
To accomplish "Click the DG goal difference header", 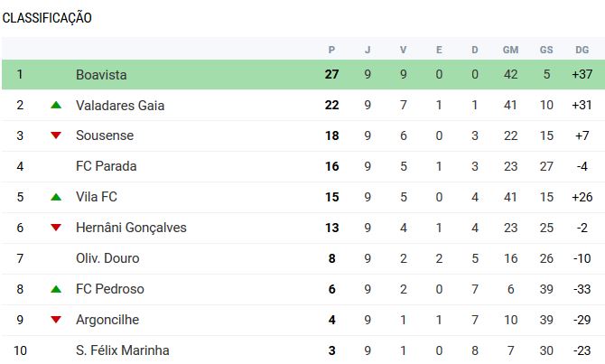I will click(582, 50).
